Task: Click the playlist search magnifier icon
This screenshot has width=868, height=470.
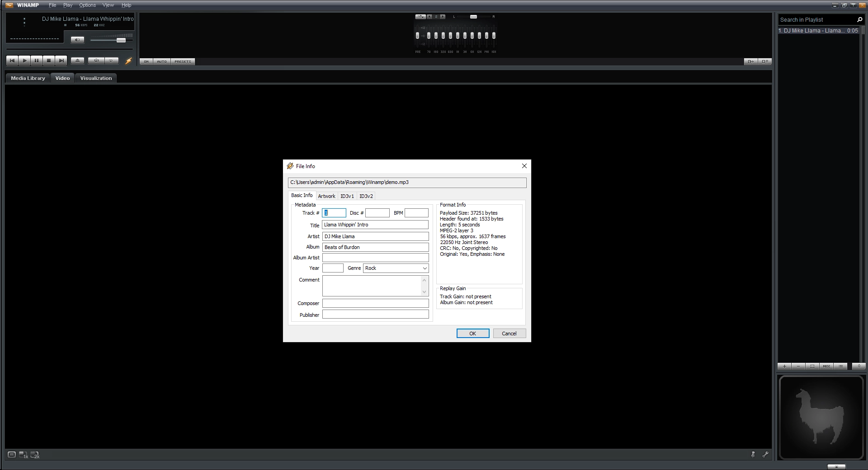Action: (x=859, y=19)
